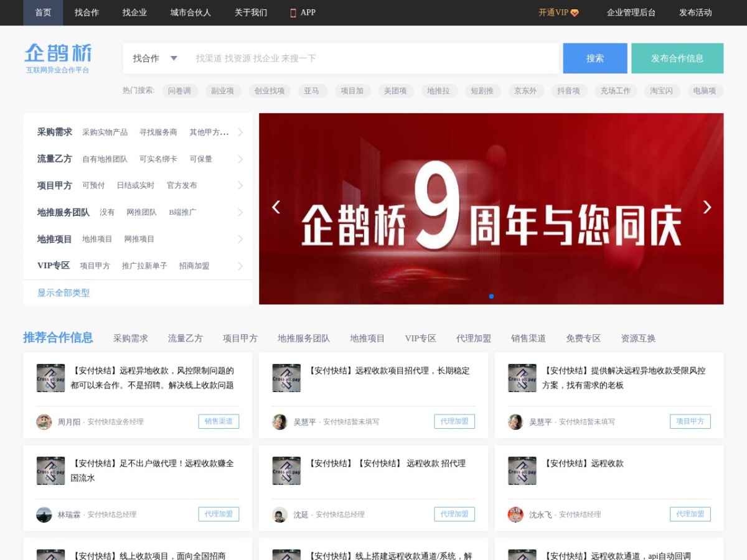Screen dimensions: 747x560
Task: Focus the 找渠道 找资源 search field
Action: click(374, 58)
